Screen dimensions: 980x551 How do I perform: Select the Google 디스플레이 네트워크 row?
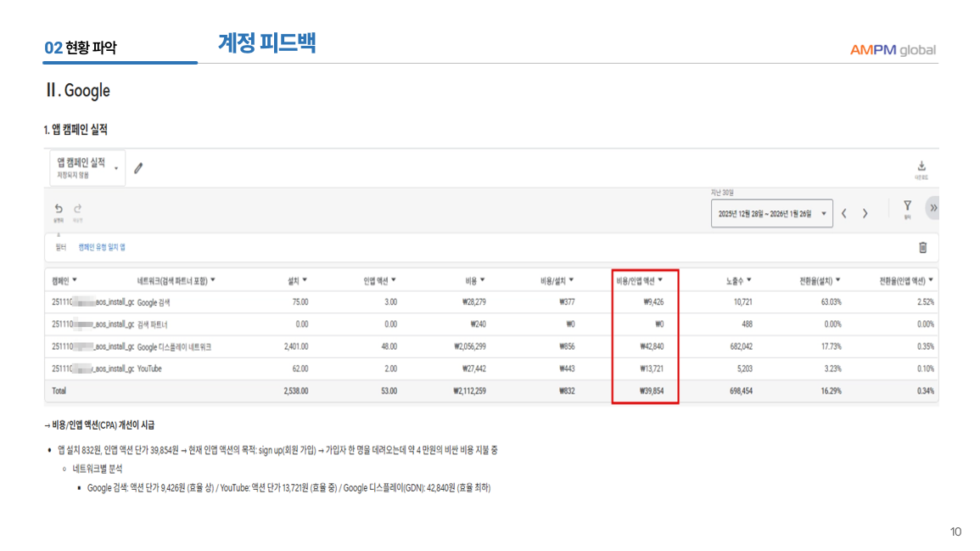pos(174,346)
